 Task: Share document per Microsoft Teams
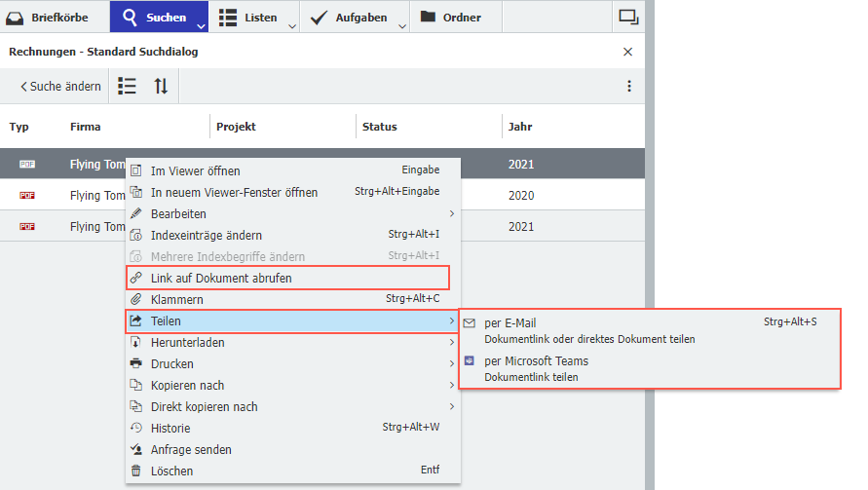536,361
